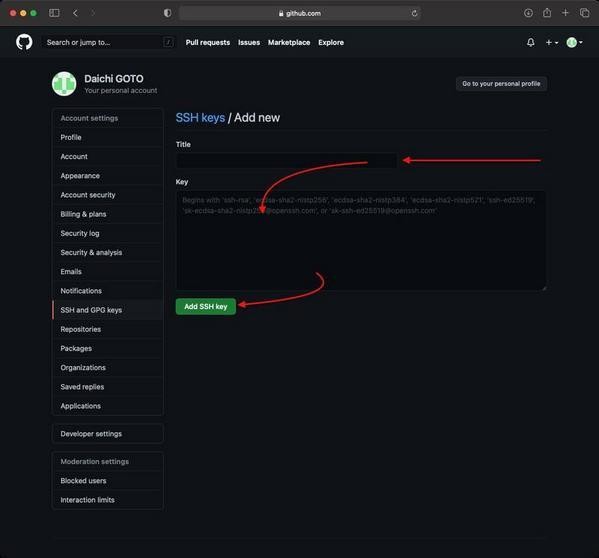
Task: Go back with Safari back arrow
Action: 75,13
